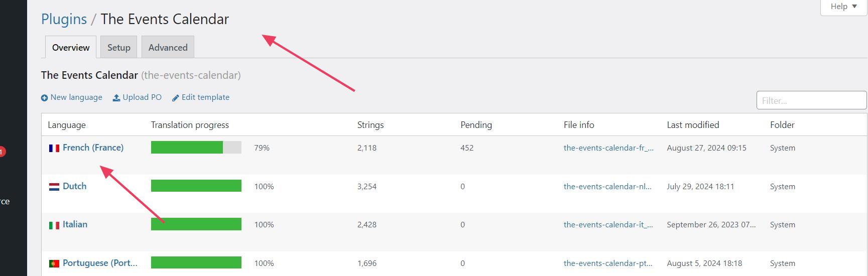Click the Portuguese flag icon
868x276 pixels.
[x=54, y=264]
